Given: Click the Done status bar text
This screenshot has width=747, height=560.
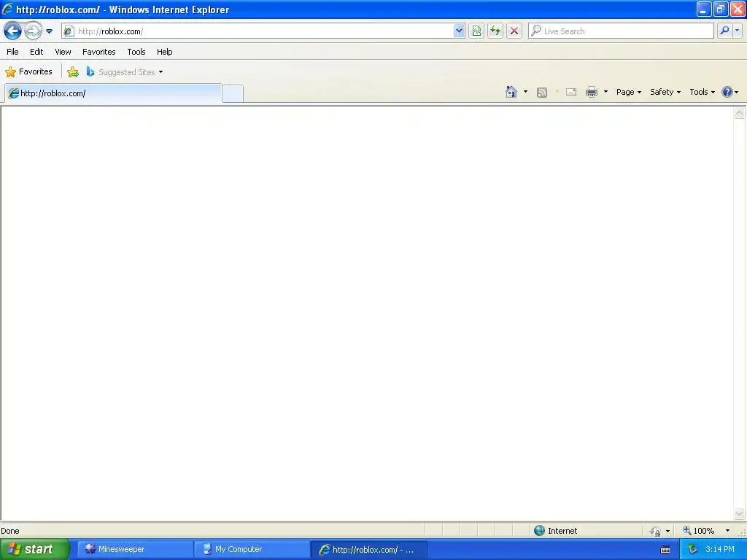Looking at the screenshot, I should tap(10, 531).
